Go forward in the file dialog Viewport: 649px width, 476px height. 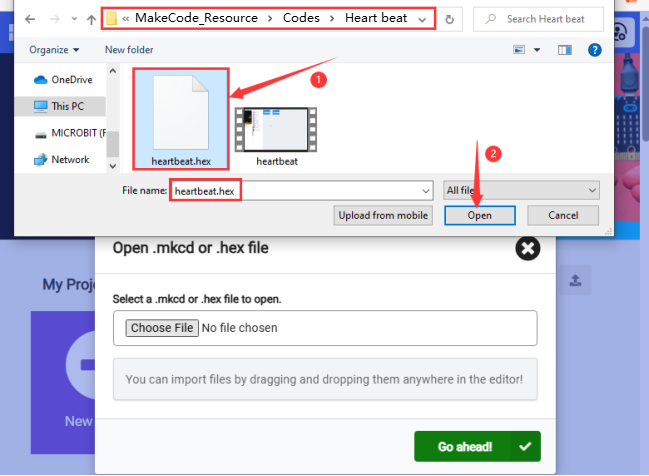click(55, 19)
